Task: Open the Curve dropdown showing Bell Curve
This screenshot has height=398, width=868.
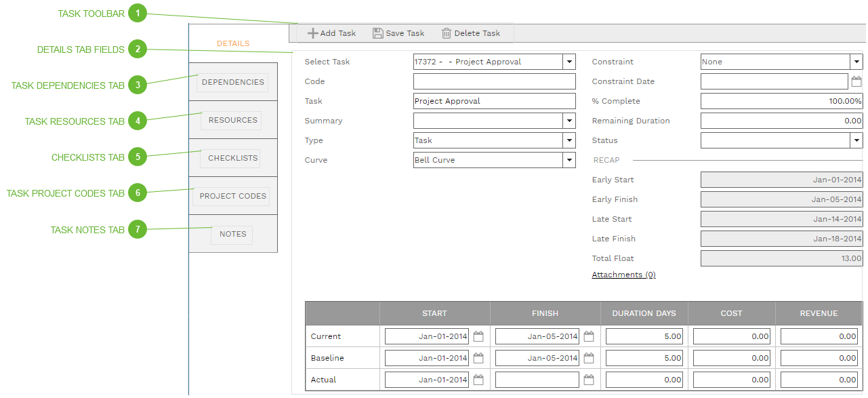Action: [x=569, y=159]
